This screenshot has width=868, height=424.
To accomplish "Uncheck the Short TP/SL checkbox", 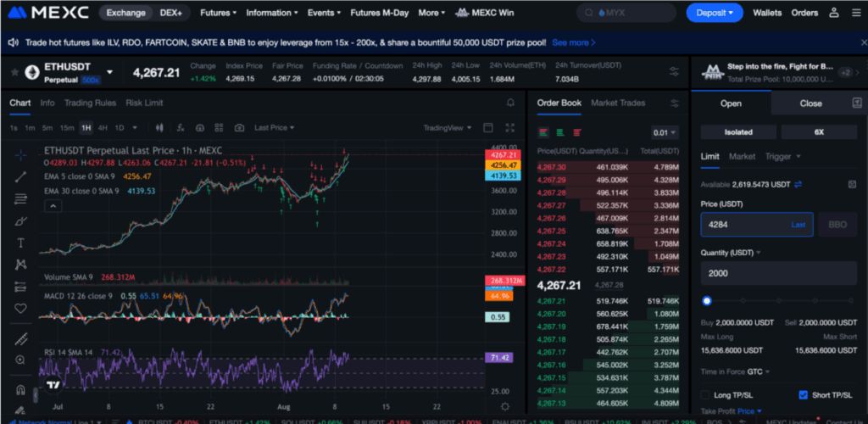I will (x=804, y=395).
